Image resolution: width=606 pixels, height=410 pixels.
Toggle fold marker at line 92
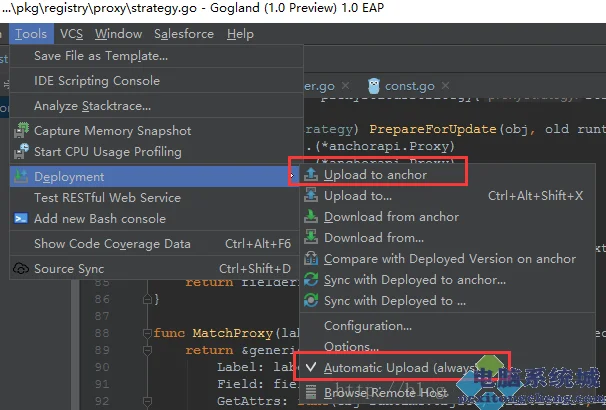(147, 401)
